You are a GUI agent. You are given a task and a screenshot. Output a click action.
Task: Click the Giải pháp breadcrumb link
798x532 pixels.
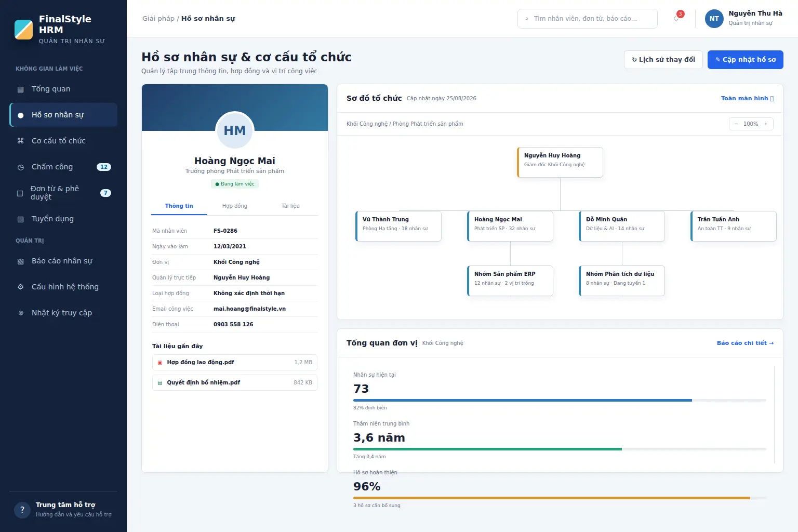[158, 19]
